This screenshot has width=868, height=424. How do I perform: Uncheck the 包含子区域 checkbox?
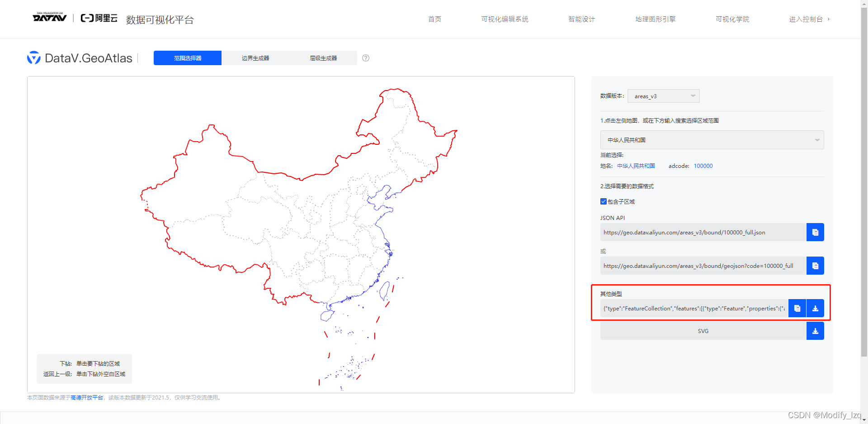point(603,201)
